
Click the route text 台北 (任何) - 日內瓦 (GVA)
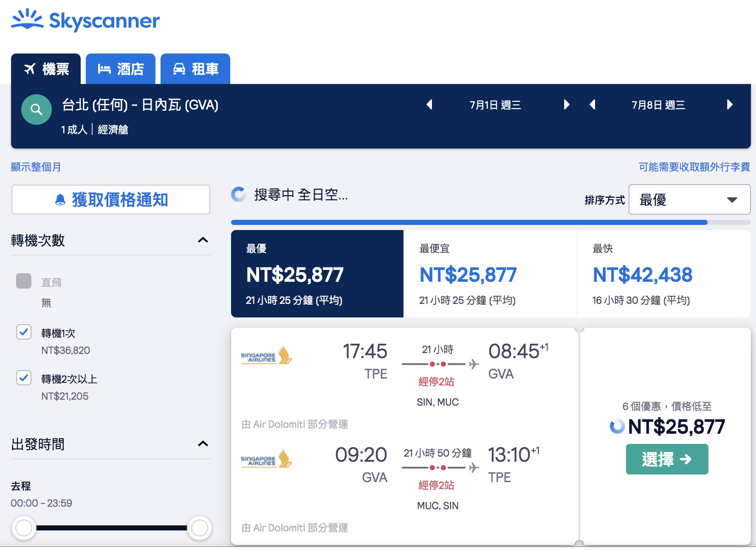[140, 105]
